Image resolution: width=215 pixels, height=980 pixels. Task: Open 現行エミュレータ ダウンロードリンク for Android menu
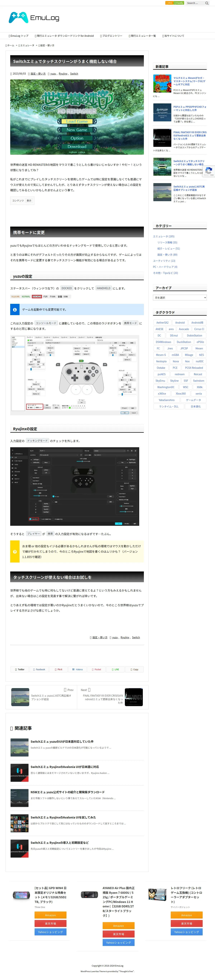64,36
